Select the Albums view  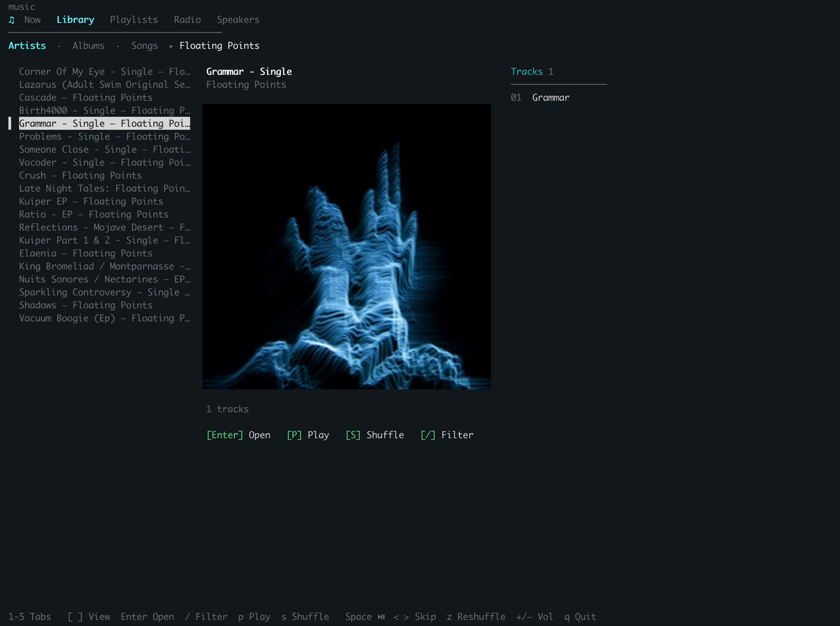point(88,46)
